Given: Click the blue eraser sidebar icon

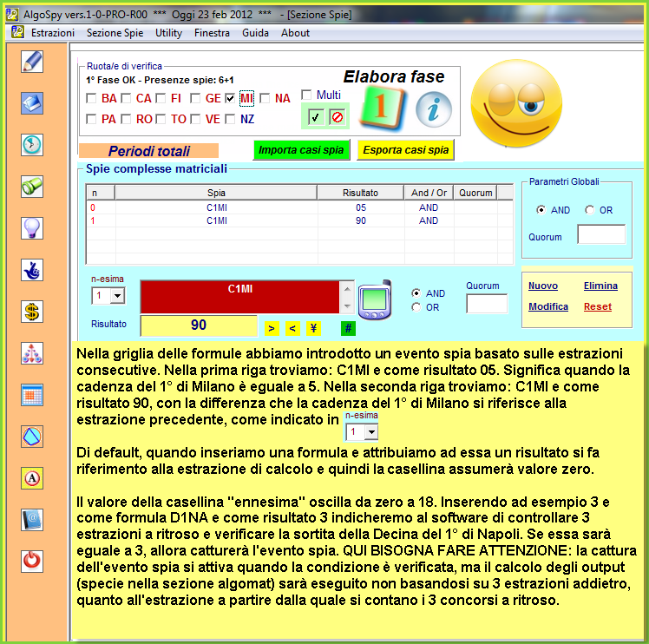Looking at the screenshot, I should coord(32,103).
